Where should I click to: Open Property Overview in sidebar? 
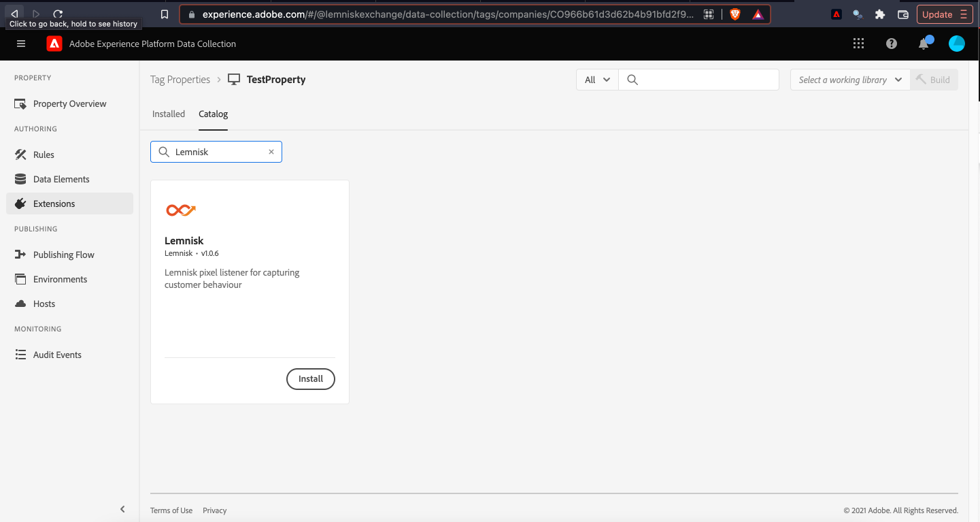tap(69, 103)
